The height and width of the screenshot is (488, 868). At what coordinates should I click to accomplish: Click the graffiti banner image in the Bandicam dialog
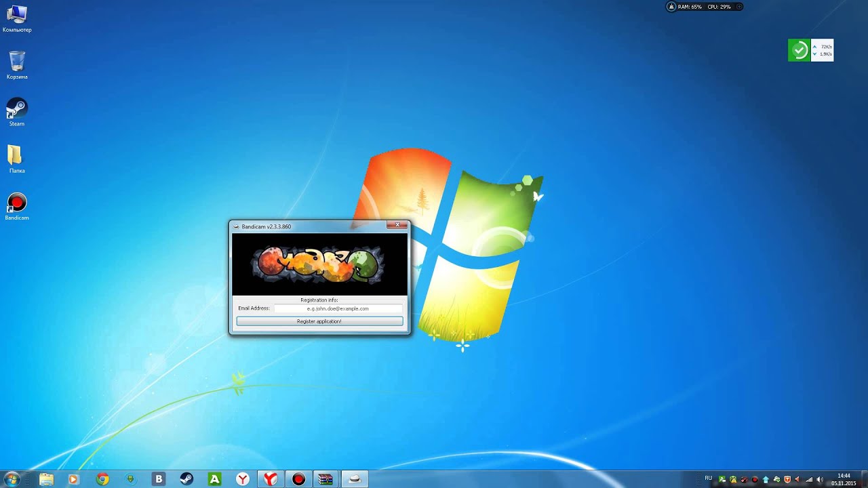point(319,264)
